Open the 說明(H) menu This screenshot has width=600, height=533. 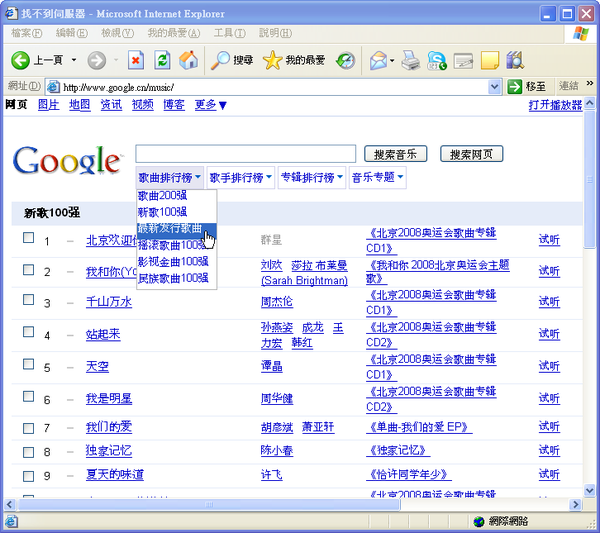[276, 33]
